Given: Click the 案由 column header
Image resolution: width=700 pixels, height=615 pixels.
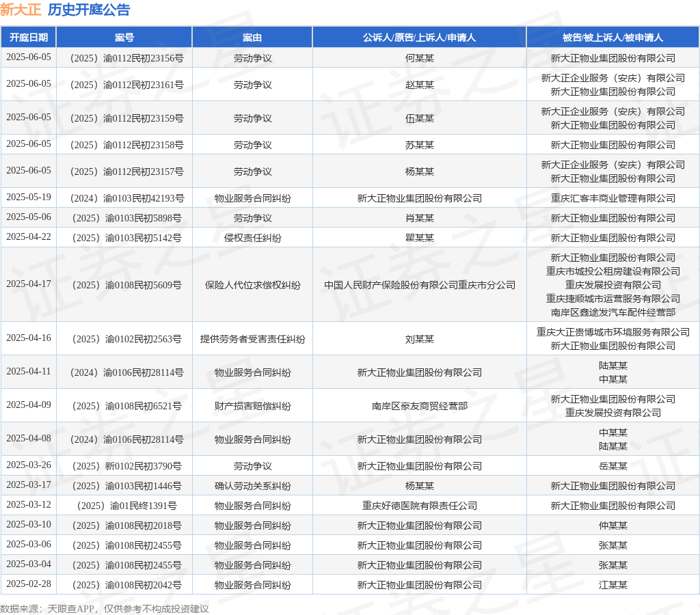Looking at the screenshot, I should tap(252, 38).
